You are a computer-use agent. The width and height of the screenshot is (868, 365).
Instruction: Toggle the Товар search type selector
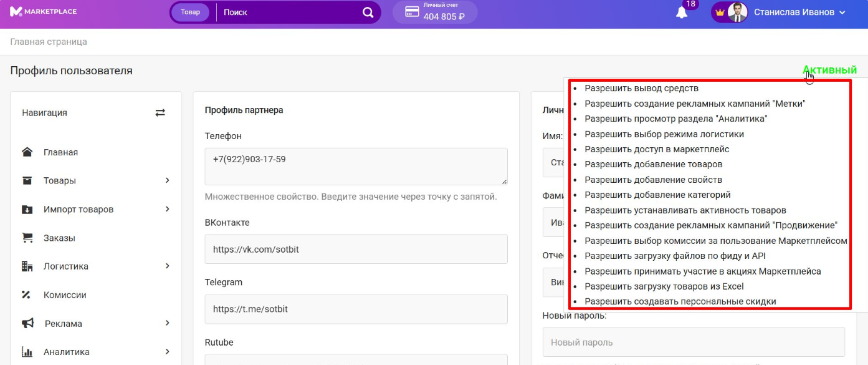pos(190,12)
